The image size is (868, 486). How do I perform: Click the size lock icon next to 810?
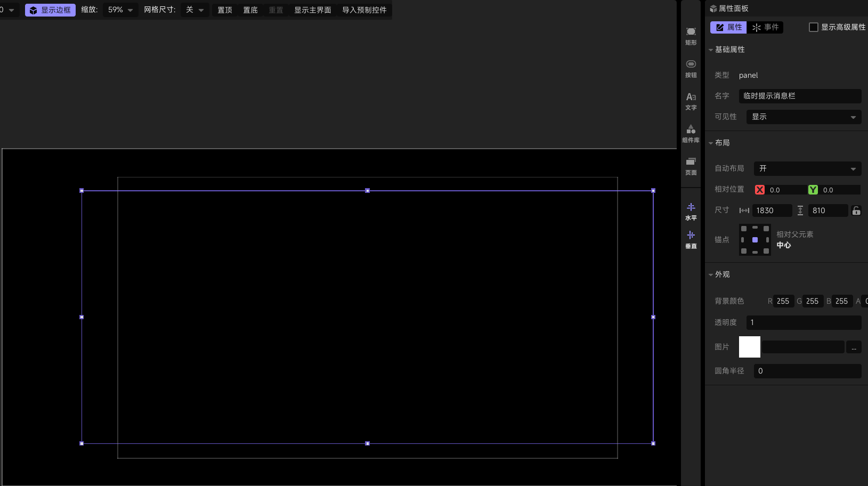[x=856, y=210]
